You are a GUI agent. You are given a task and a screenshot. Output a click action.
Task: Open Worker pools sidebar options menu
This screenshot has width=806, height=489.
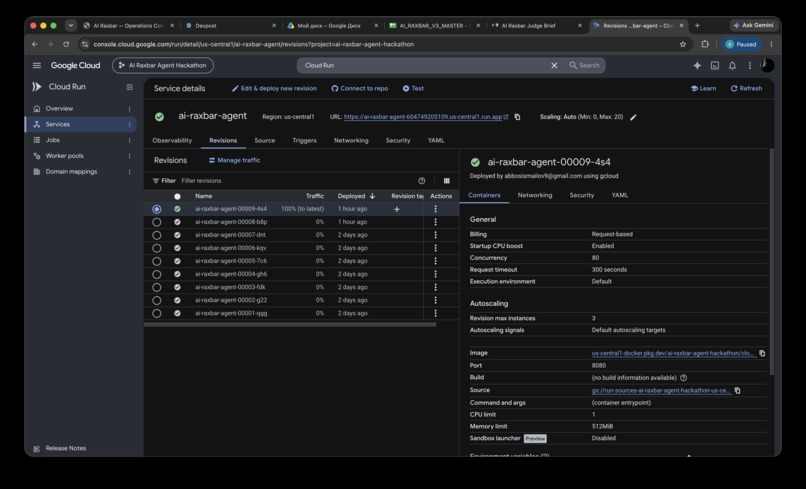pos(130,156)
